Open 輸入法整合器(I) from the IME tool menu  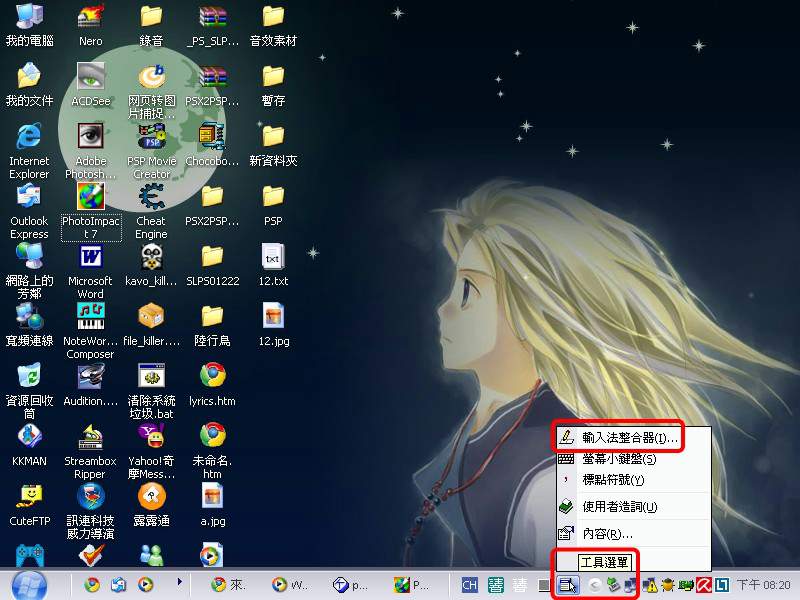coord(633,437)
